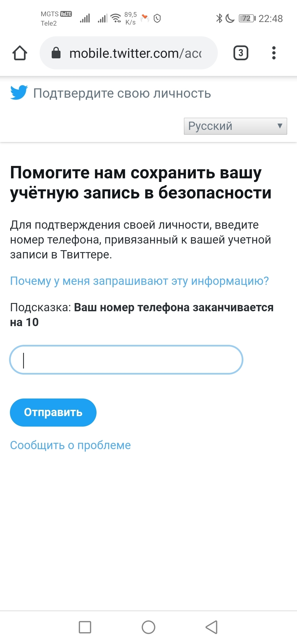Tap the padlock security icon in address bar
The image size is (297, 644).
pyautogui.click(x=56, y=53)
